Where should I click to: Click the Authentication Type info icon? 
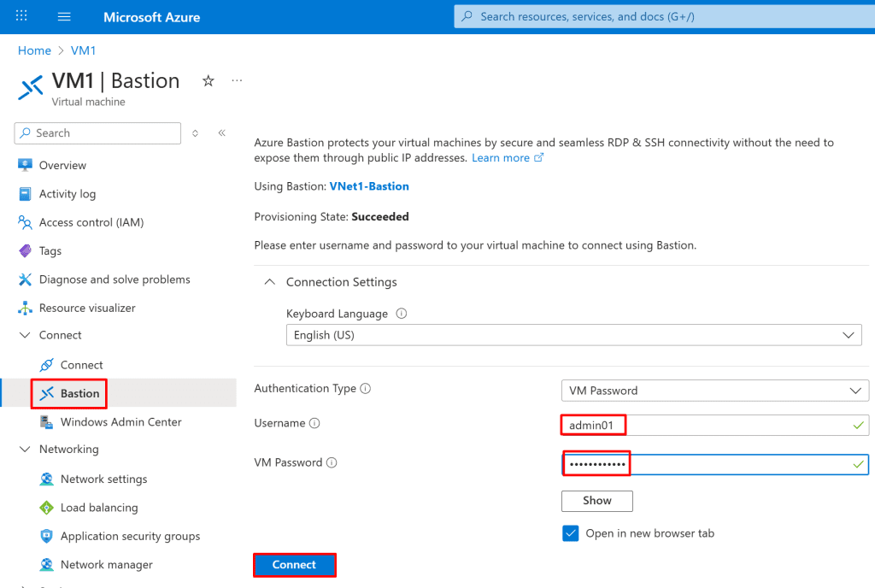click(x=366, y=389)
